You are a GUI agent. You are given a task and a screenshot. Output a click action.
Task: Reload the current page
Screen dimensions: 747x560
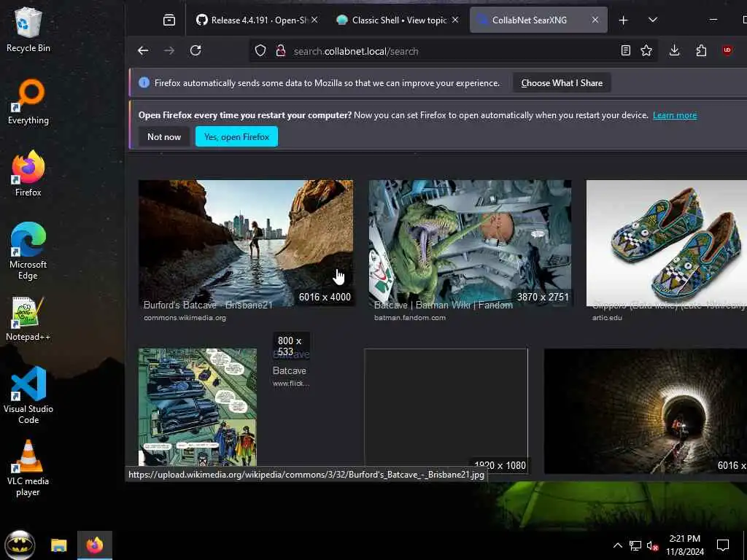click(x=196, y=51)
